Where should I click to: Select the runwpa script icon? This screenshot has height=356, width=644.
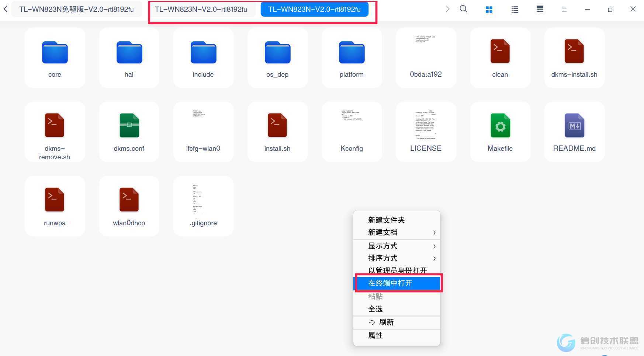pos(55,200)
